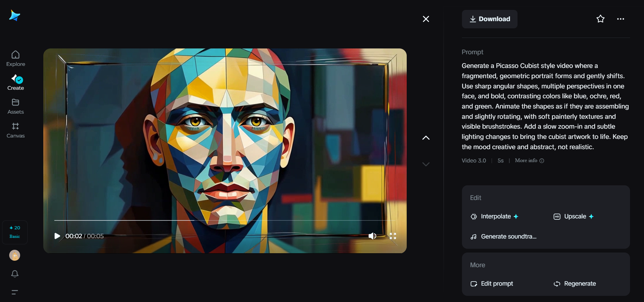Viewport: 644px width, 302px height.
Task: Open the 20 credits Basic plan badge
Action: [x=15, y=232]
